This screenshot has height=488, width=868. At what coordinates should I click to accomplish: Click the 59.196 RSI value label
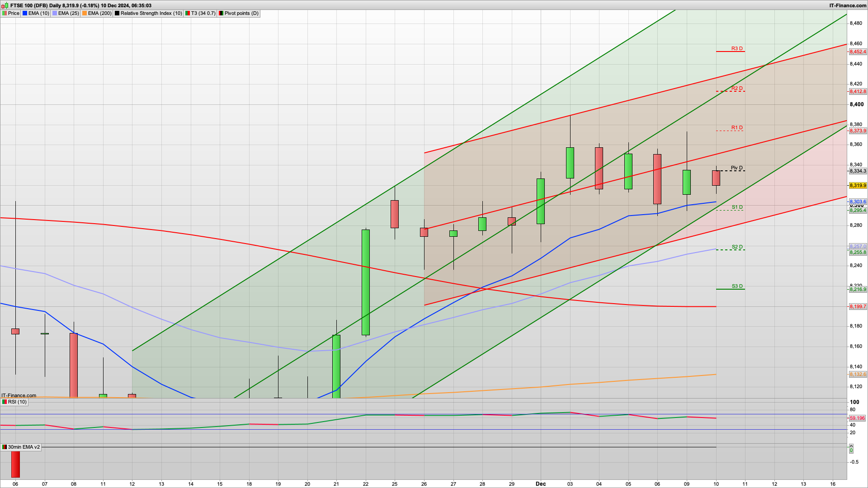(x=856, y=418)
